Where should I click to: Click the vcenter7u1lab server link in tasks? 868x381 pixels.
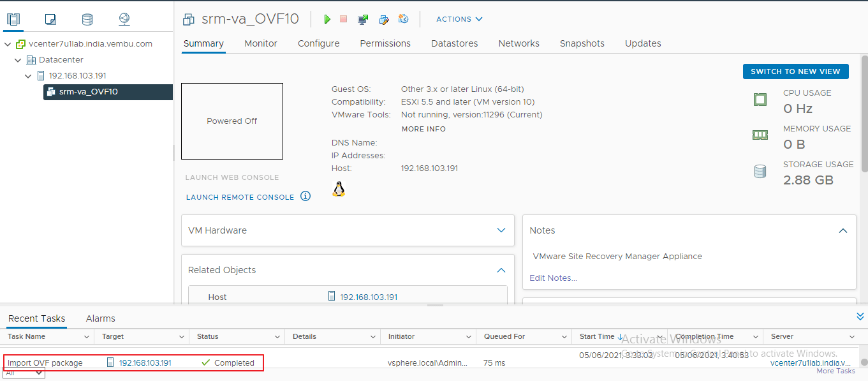(x=810, y=362)
